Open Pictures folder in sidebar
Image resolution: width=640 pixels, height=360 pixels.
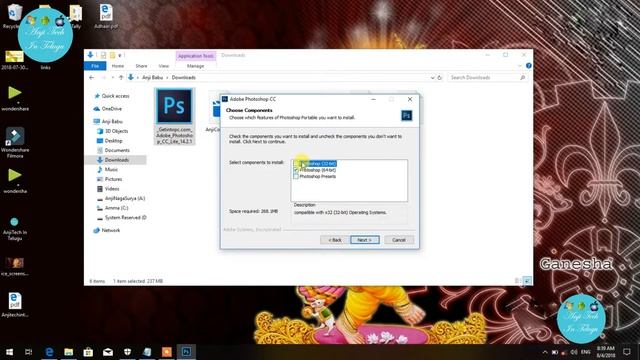[x=113, y=179]
